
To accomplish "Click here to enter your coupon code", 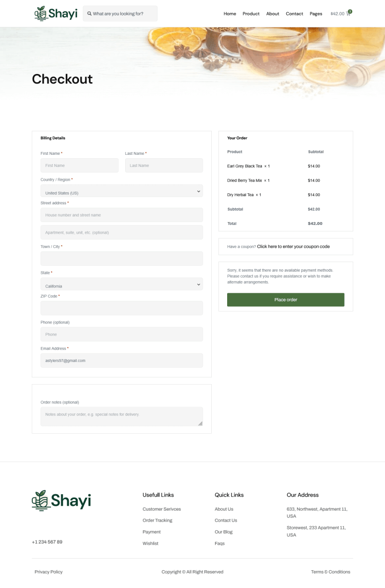I will click(x=293, y=247).
